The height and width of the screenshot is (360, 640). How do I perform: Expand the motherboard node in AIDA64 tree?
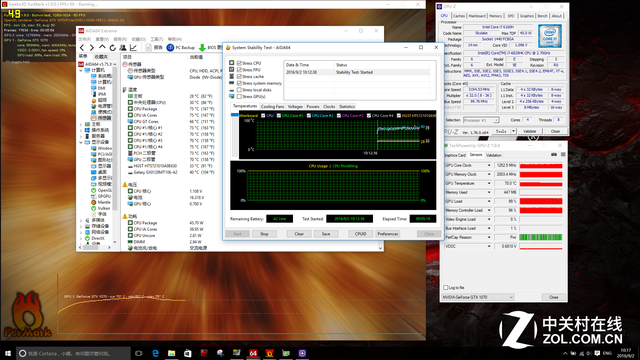coord(81,124)
